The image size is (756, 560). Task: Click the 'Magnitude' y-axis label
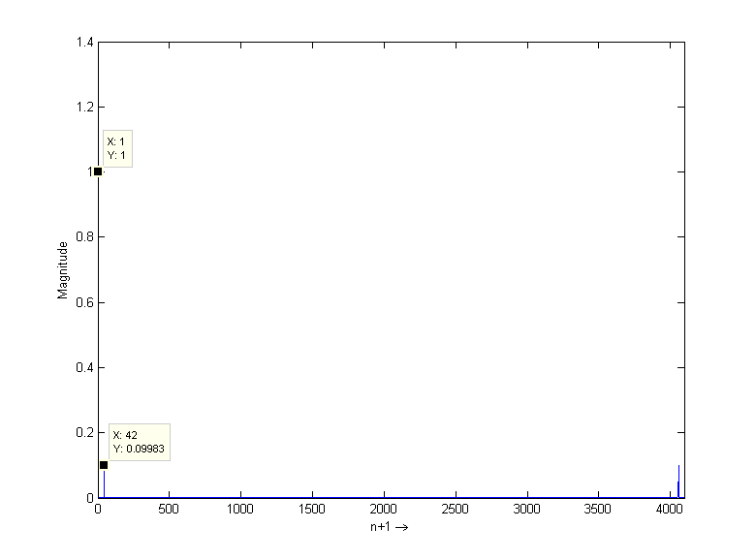tap(63, 270)
